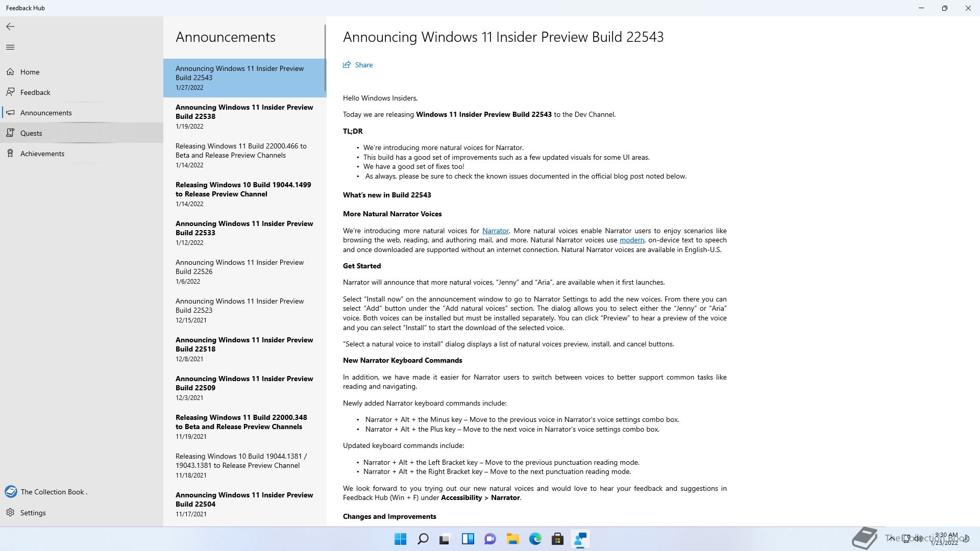This screenshot has width=980, height=551.
Task: Open Widgets from the taskbar
Action: point(468,539)
